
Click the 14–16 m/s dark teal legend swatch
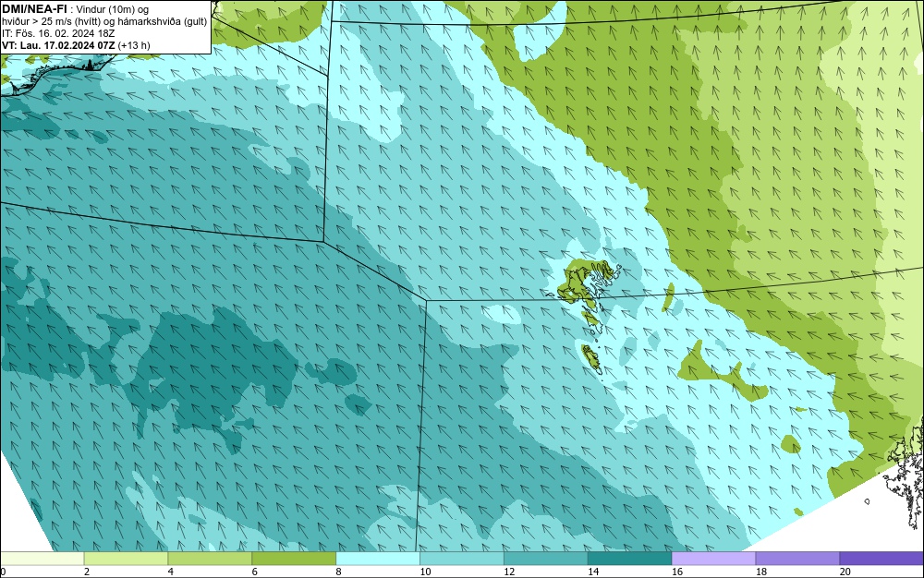[630, 558]
